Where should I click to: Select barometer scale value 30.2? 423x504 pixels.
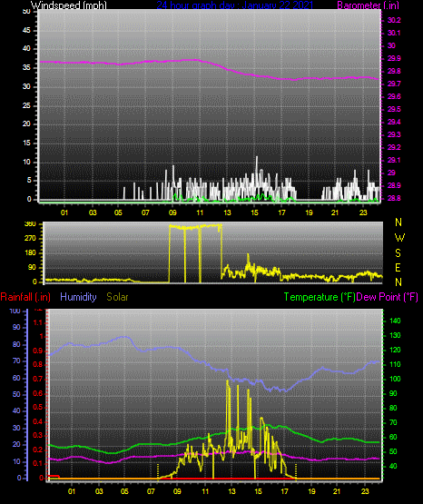point(394,20)
